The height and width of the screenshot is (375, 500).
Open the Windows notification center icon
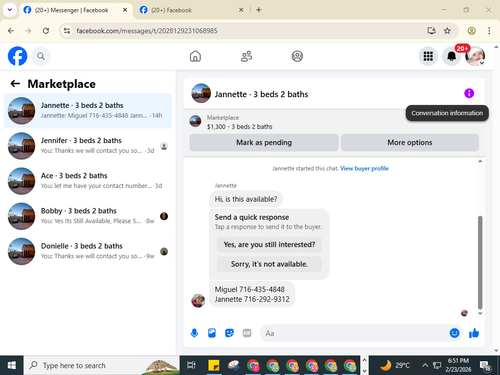pyautogui.click(x=485, y=366)
